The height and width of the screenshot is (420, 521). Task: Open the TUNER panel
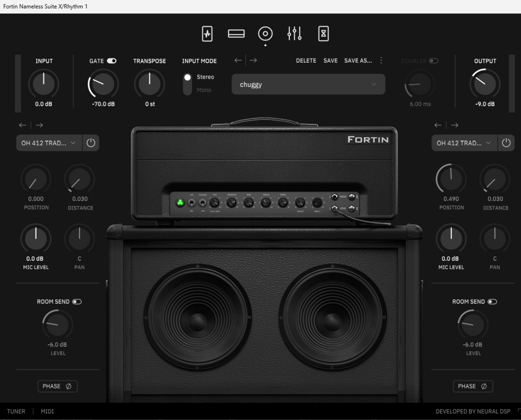click(16, 411)
